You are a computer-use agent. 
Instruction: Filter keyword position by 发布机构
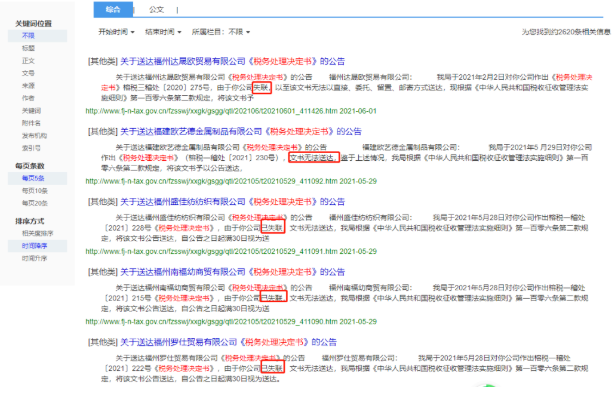(32, 134)
